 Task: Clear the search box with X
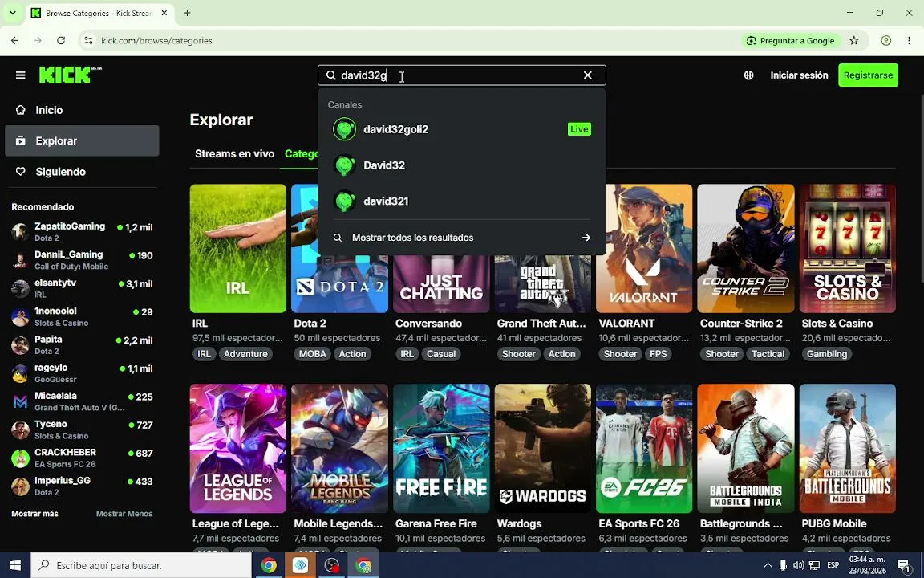point(587,75)
